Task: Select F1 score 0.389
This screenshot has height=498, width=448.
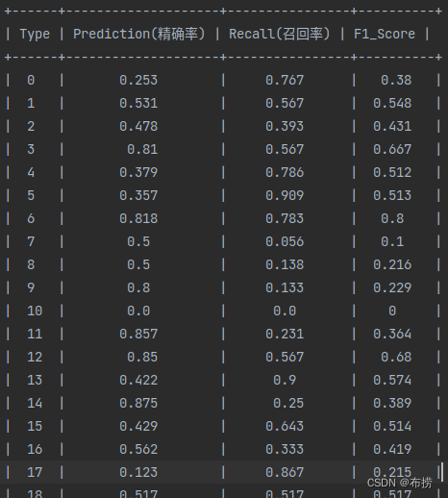Action: point(392,403)
